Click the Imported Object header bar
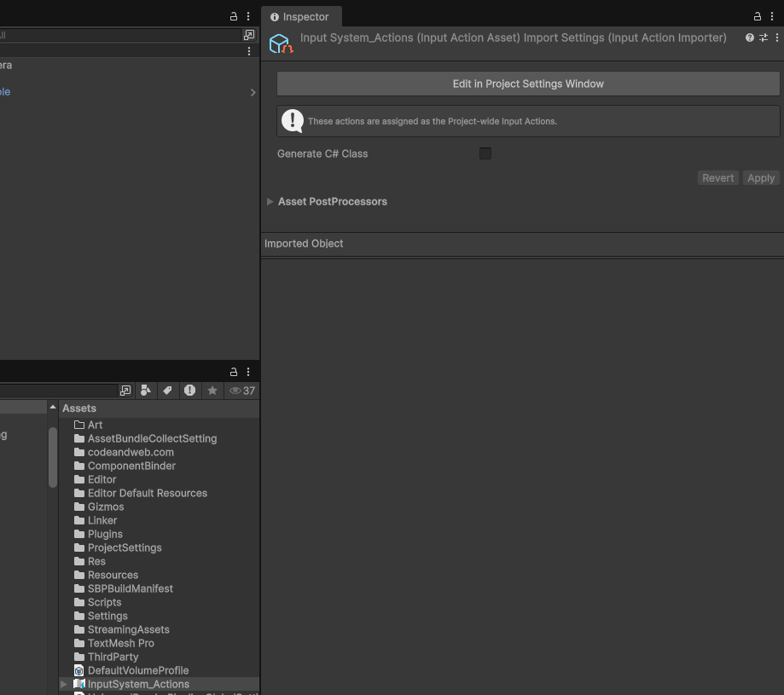784x695 pixels. pos(522,244)
